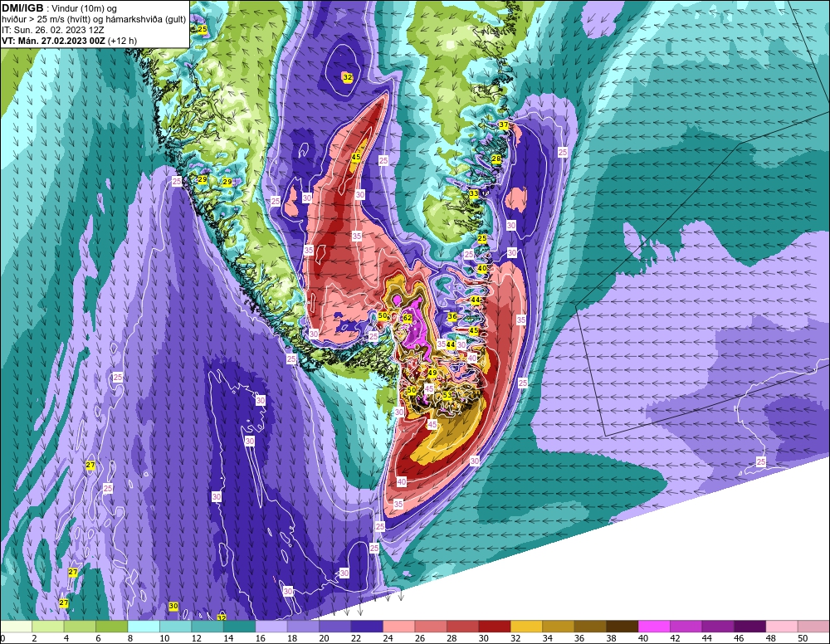The width and height of the screenshot is (830, 644).
Task: Click the pale yellow 0–2 m/s legend swatch
Action: tap(17, 627)
